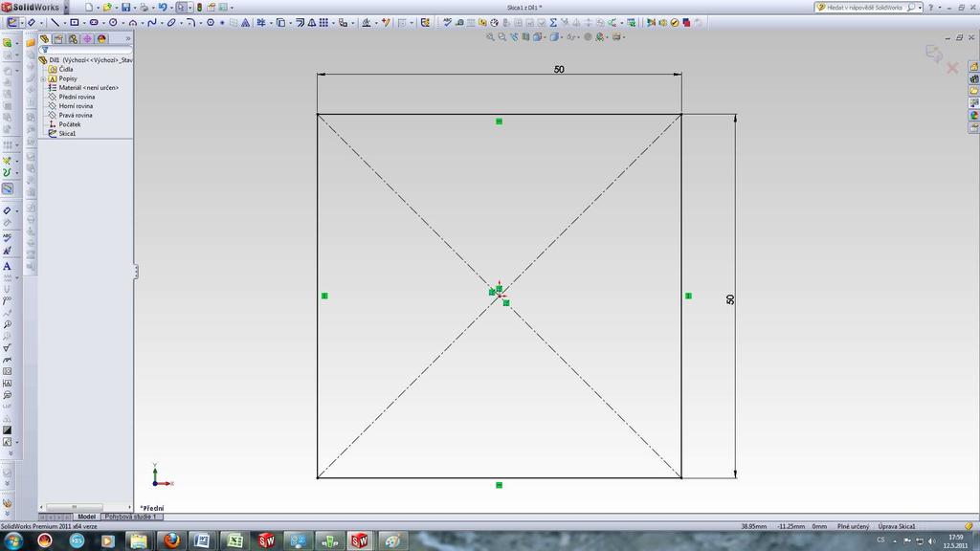Select the Line sketch tool
Image resolution: width=980 pixels, height=551 pixels.
[x=55, y=23]
